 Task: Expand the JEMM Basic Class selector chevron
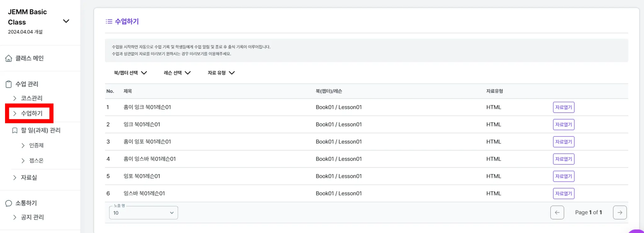pyautogui.click(x=66, y=21)
